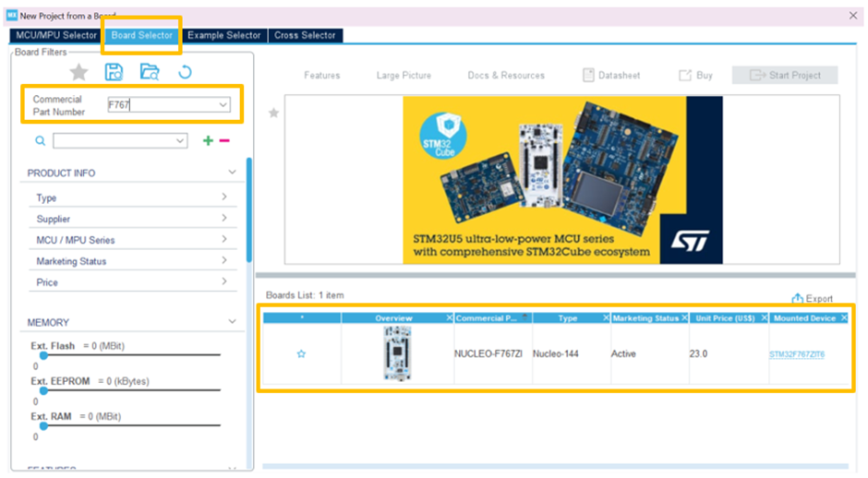Click the save filter floppy disk icon
This screenshot has width=868, height=478.
114,72
